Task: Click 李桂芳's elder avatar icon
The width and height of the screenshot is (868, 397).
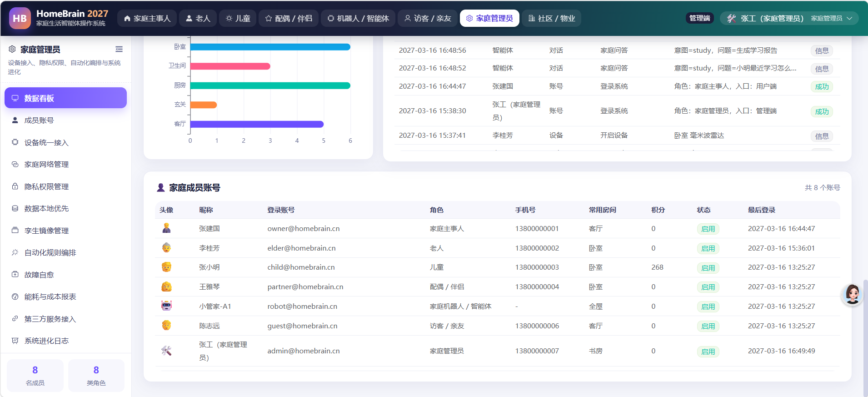Action: coord(166,248)
